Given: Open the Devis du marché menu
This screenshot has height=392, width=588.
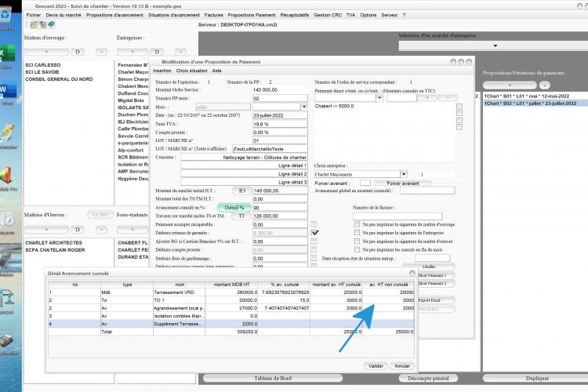Looking at the screenshot, I should (64, 15).
